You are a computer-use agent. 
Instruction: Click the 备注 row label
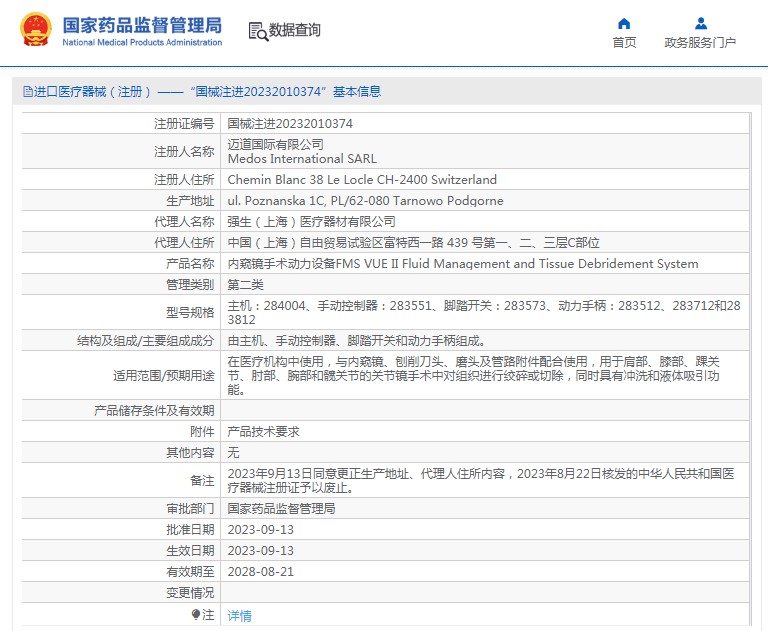202,481
